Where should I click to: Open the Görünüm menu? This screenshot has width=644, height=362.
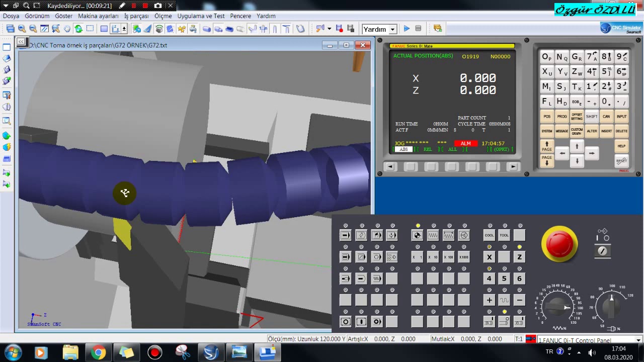coord(37,16)
